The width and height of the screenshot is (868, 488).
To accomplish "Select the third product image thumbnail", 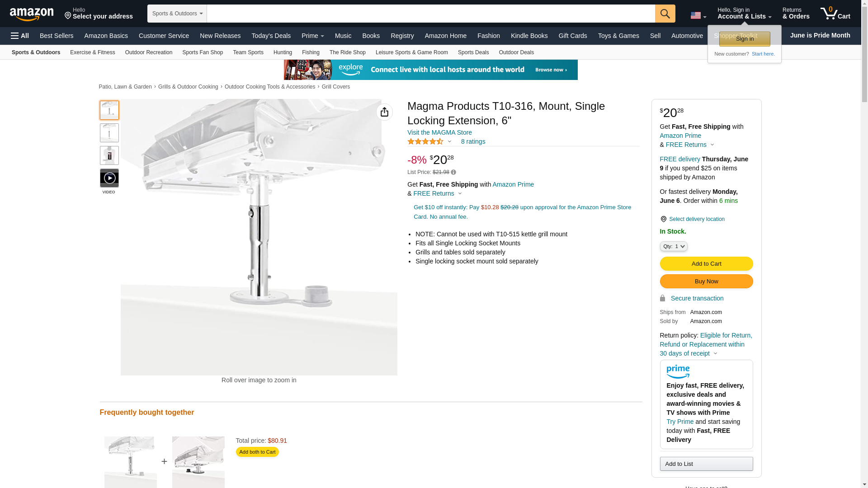I will click(x=109, y=155).
